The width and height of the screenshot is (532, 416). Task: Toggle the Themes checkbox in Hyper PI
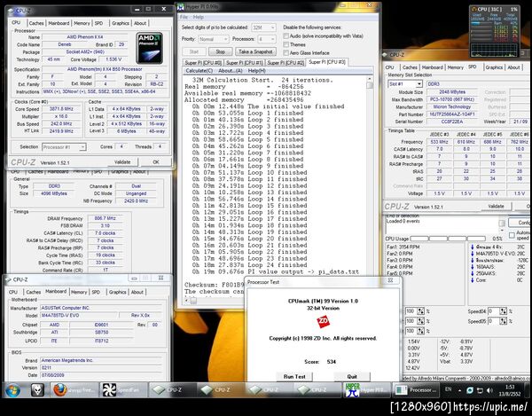pyautogui.click(x=286, y=44)
